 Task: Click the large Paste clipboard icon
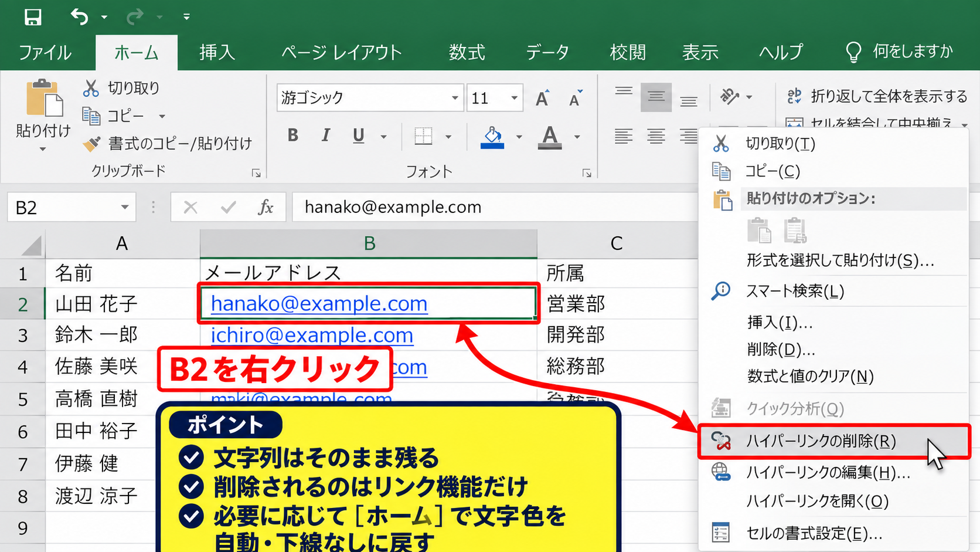(44, 98)
